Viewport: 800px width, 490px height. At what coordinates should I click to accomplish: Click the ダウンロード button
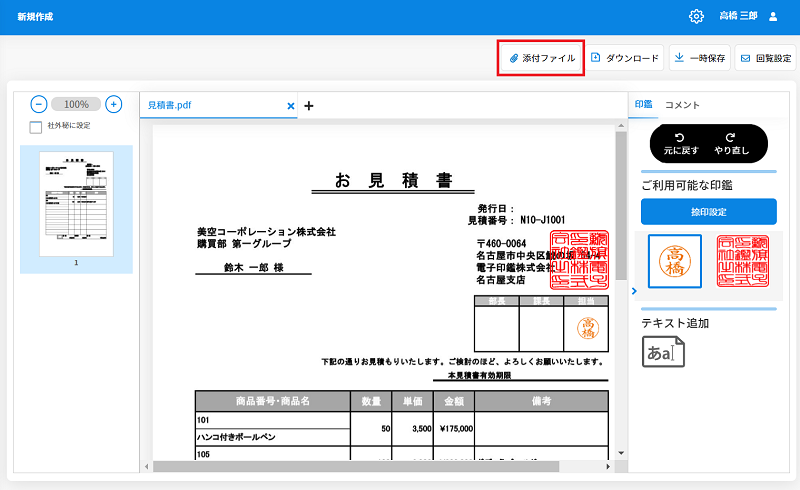(625, 58)
